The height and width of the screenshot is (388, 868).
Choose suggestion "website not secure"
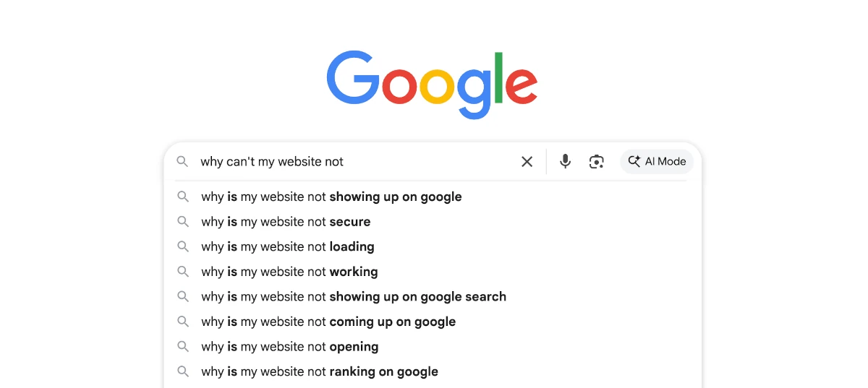click(286, 222)
